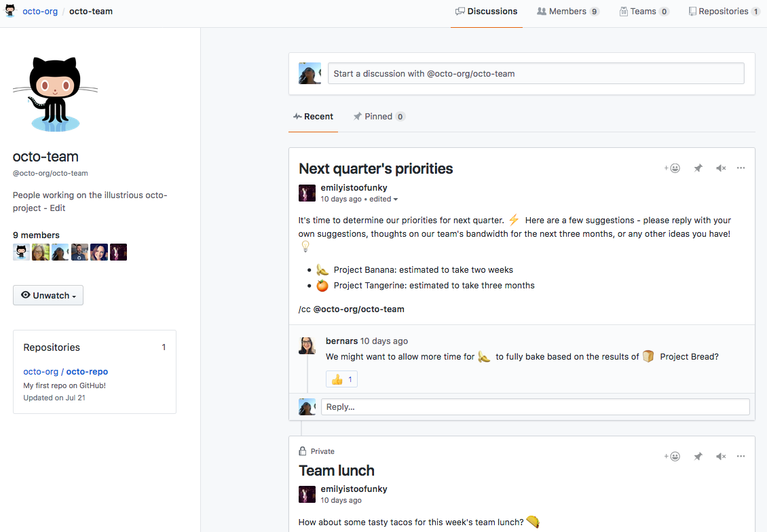Image resolution: width=767 pixels, height=532 pixels.
Task: Pin the "Team lunch" discussion
Action: (698, 456)
